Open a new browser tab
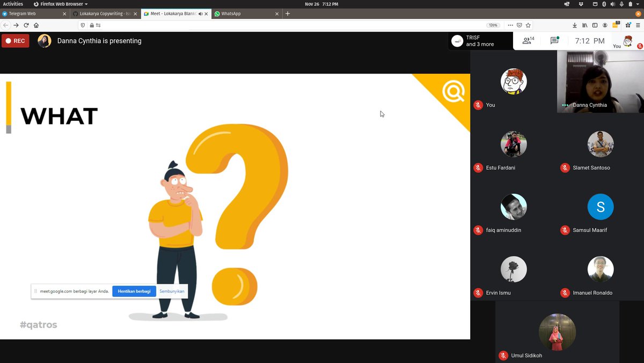 tap(288, 13)
